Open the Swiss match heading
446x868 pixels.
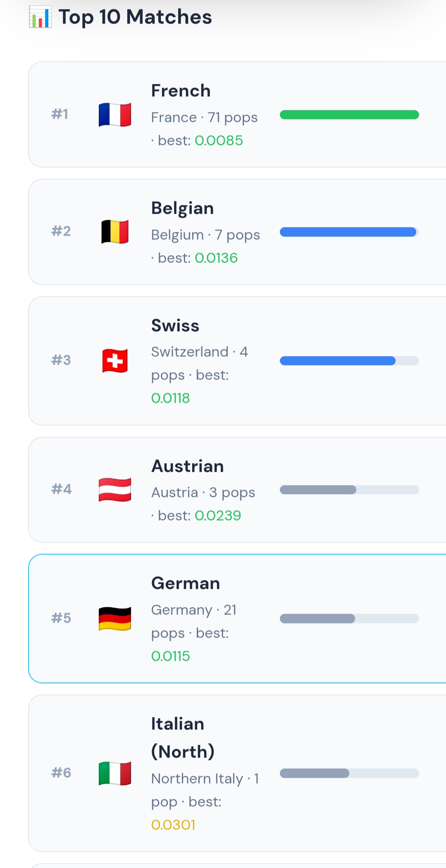[x=175, y=325]
